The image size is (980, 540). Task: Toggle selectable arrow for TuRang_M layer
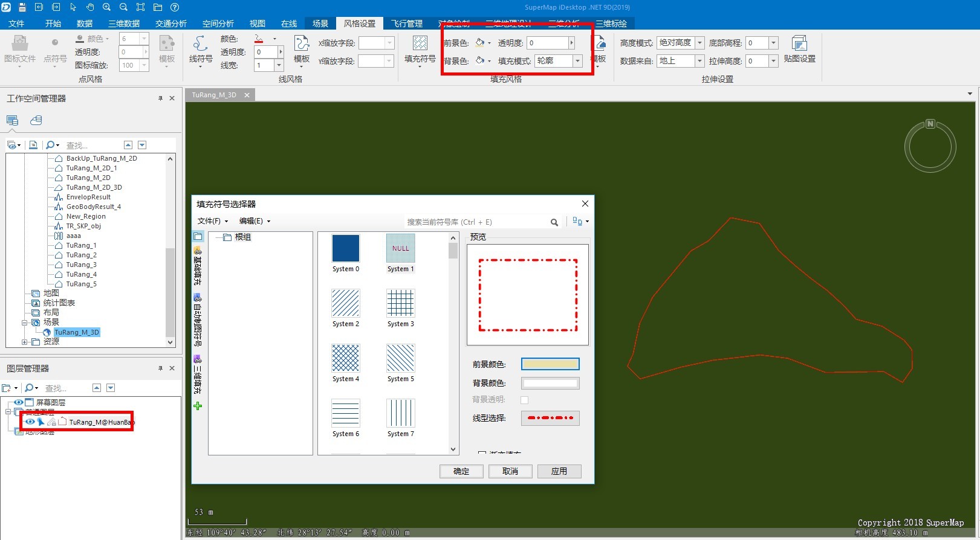tap(41, 422)
